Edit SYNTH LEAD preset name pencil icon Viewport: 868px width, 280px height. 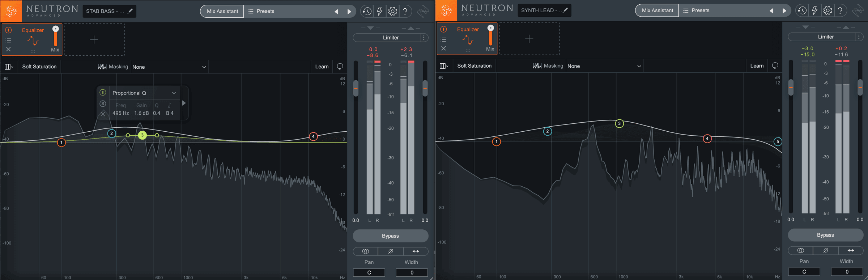[x=565, y=10]
